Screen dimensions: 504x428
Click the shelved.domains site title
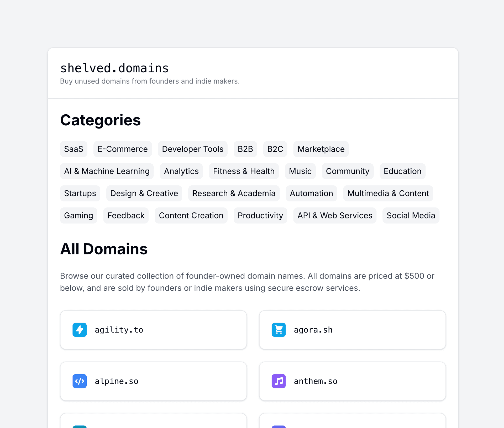pos(114,68)
